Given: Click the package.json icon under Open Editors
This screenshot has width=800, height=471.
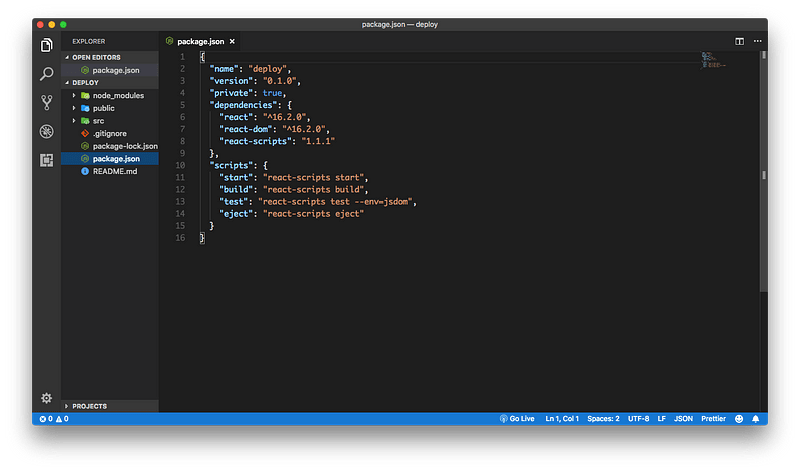Looking at the screenshot, I should (85, 70).
